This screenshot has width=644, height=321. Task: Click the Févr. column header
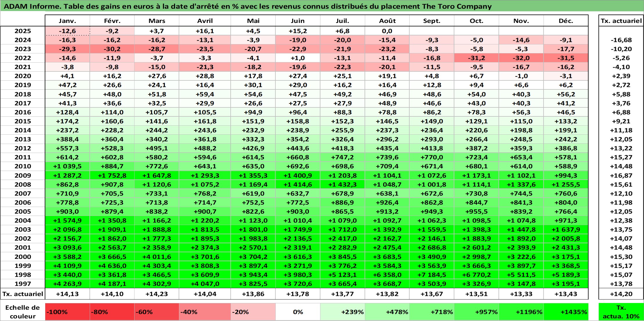click(x=112, y=21)
